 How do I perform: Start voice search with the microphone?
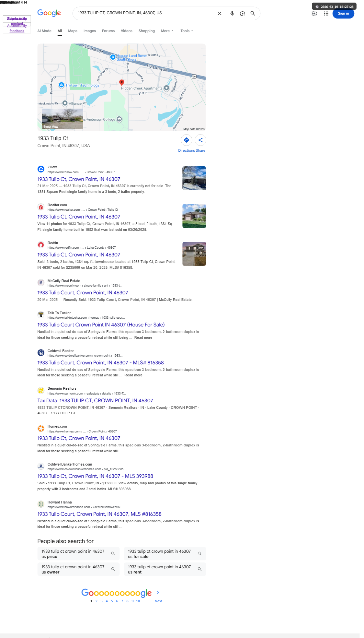click(x=232, y=13)
